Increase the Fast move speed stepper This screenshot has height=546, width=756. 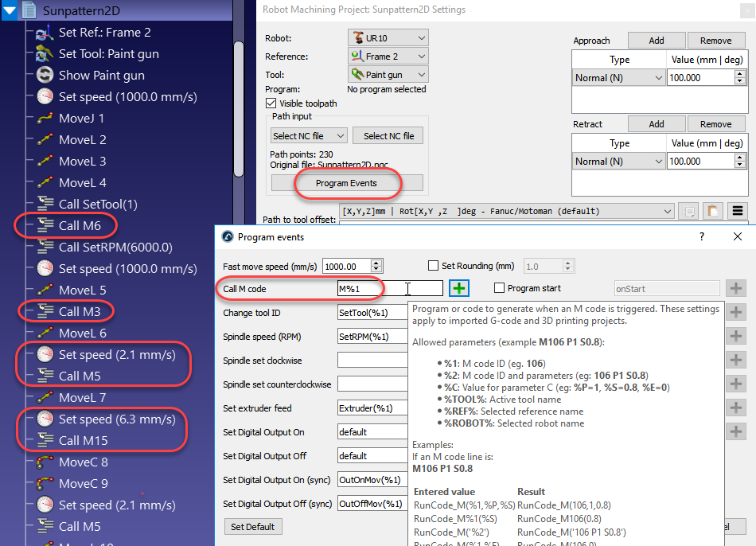click(x=377, y=263)
